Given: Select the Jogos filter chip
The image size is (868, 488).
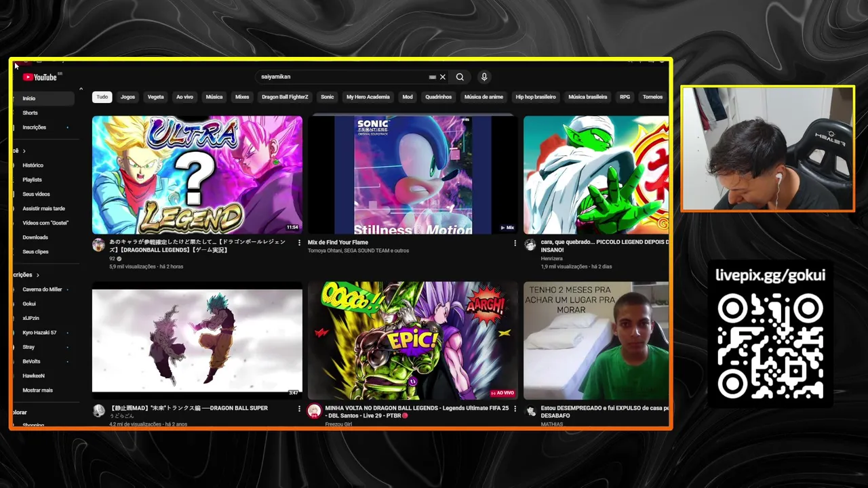Looking at the screenshot, I should tap(127, 97).
